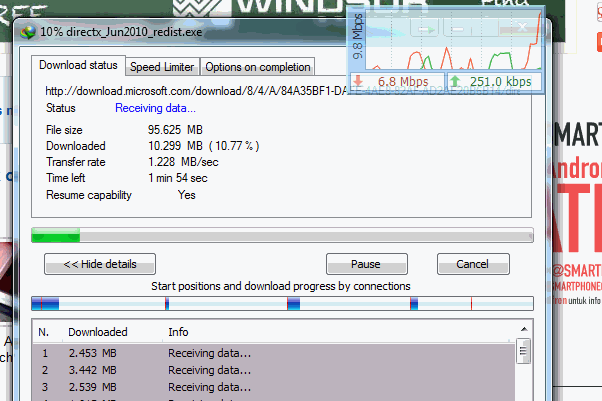
Task: Cancel the directx download
Action: [x=471, y=264]
